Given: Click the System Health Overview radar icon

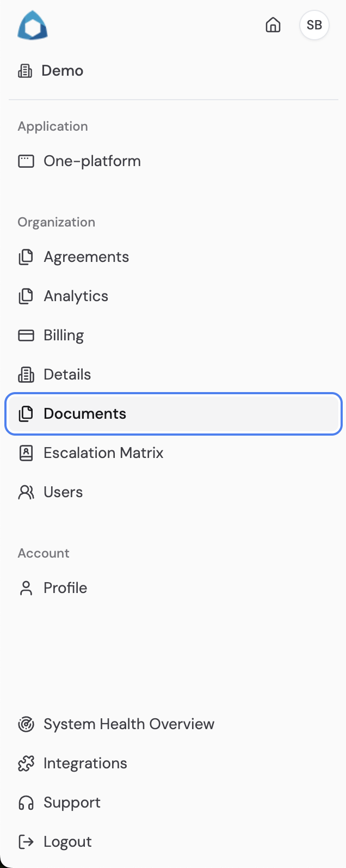Looking at the screenshot, I should point(26,724).
